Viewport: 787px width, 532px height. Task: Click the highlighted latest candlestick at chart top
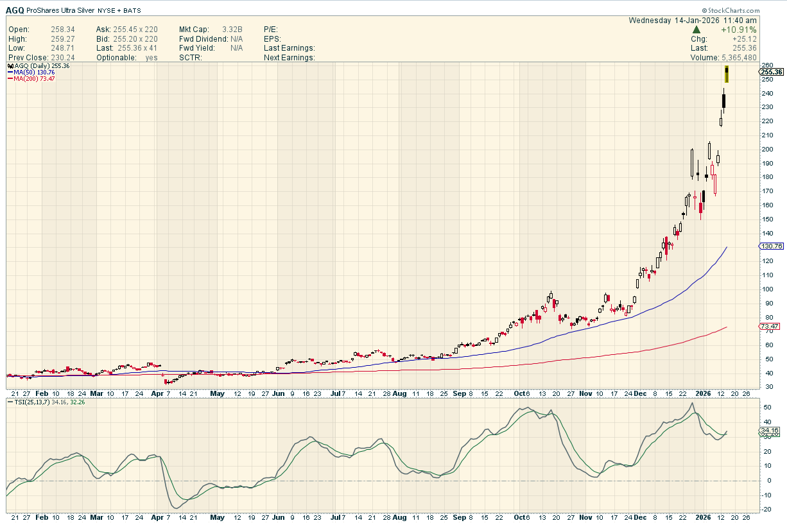point(727,74)
